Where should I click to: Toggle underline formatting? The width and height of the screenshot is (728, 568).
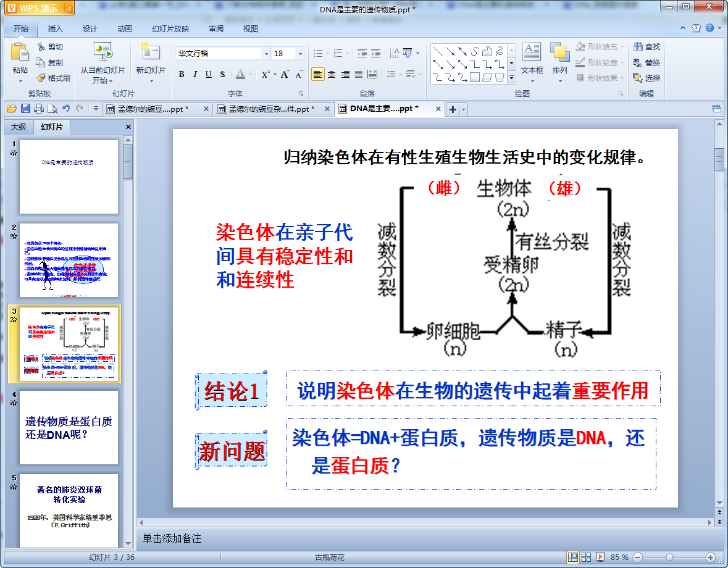click(209, 74)
